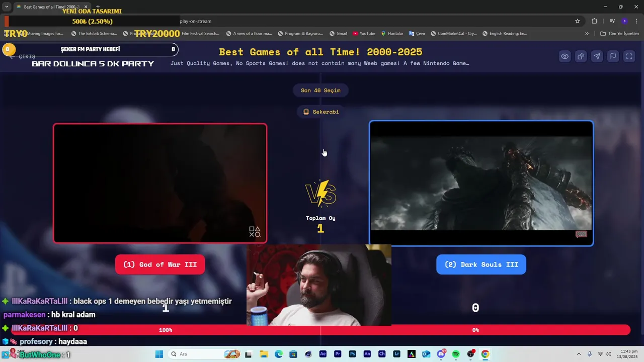Vote for (1) God of War III
644x362 pixels.
coord(160,264)
